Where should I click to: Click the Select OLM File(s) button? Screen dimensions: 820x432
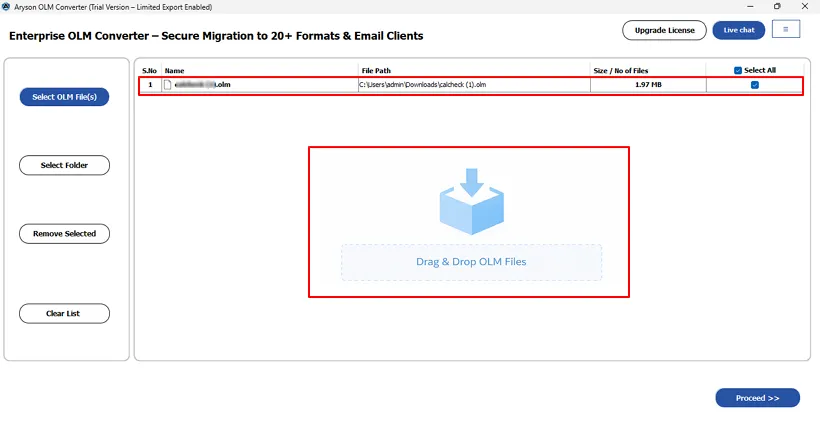64,97
